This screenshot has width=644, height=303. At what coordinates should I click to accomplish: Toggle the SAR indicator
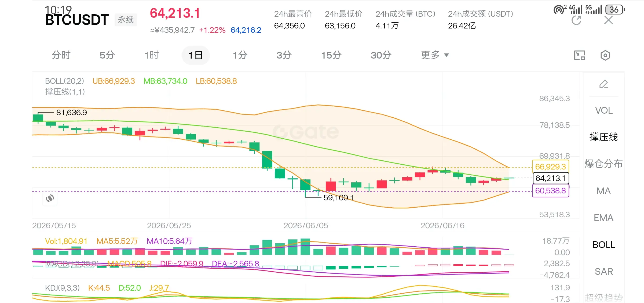[x=604, y=272]
